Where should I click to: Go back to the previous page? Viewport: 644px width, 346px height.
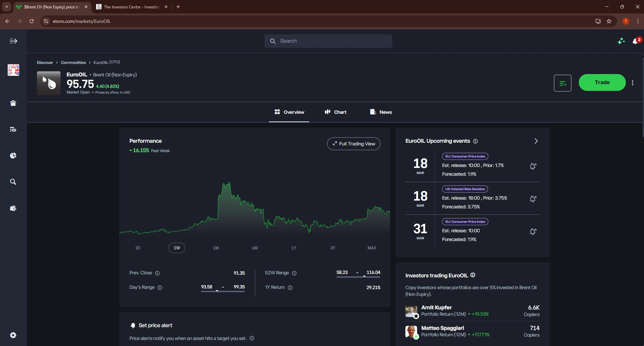pyautogui.click(x=7, y=21)
